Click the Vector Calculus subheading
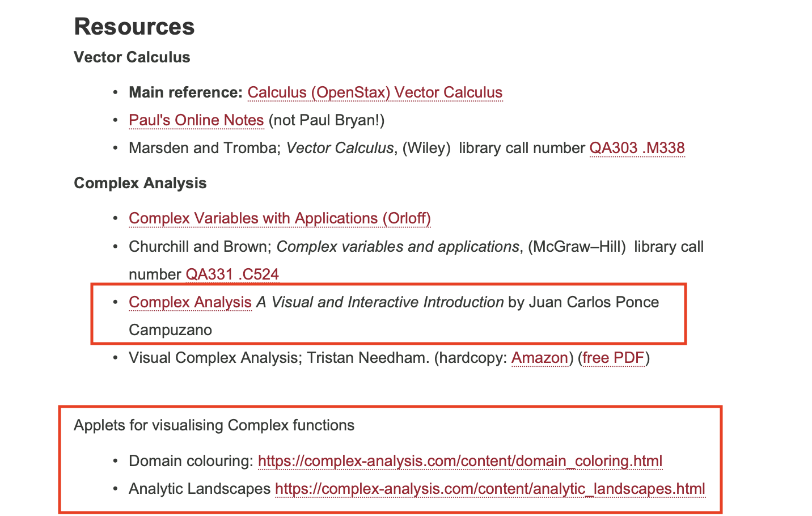 132,57
